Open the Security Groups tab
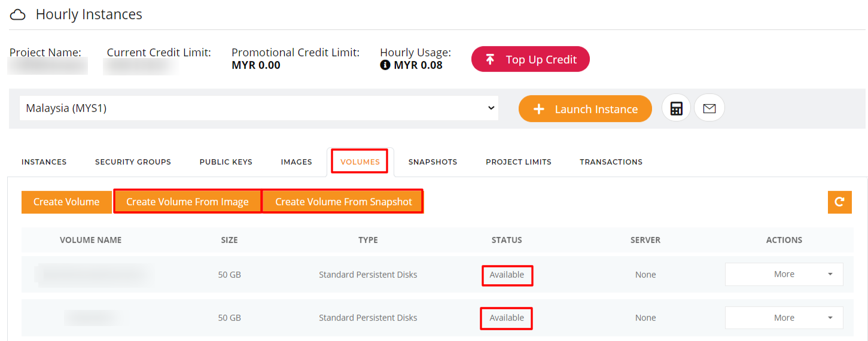The width and height of the screenshot is (868, 341). click(x=133, y=162)
